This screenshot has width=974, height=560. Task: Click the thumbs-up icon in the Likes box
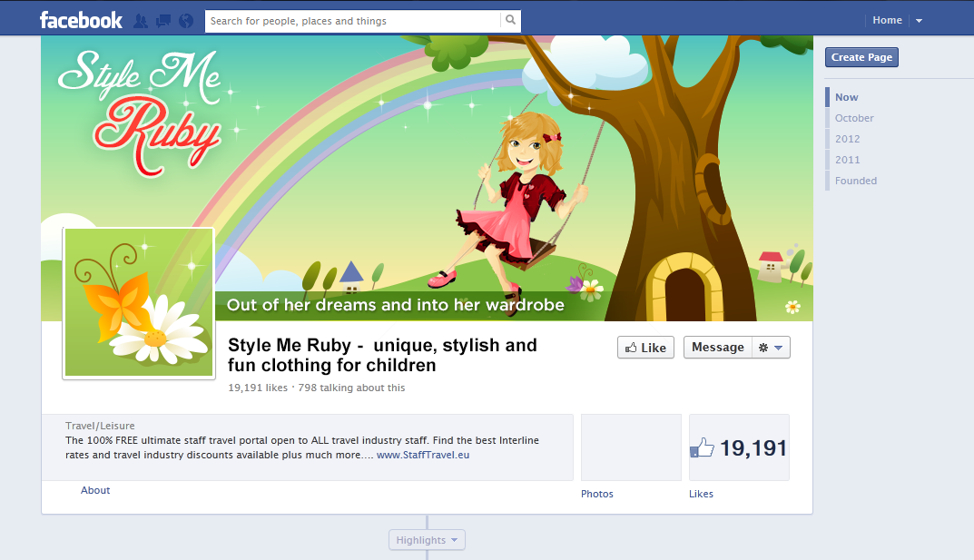coord(703,446)
